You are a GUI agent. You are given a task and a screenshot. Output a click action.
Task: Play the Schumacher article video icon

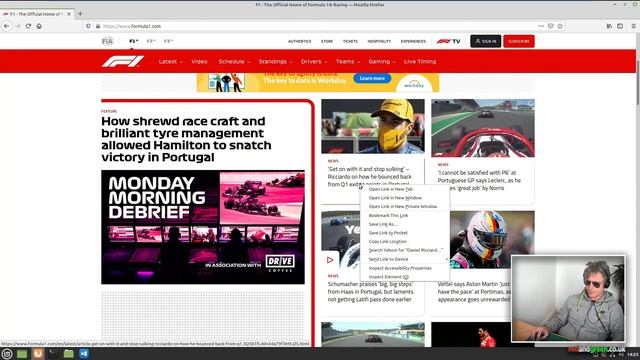330,260
